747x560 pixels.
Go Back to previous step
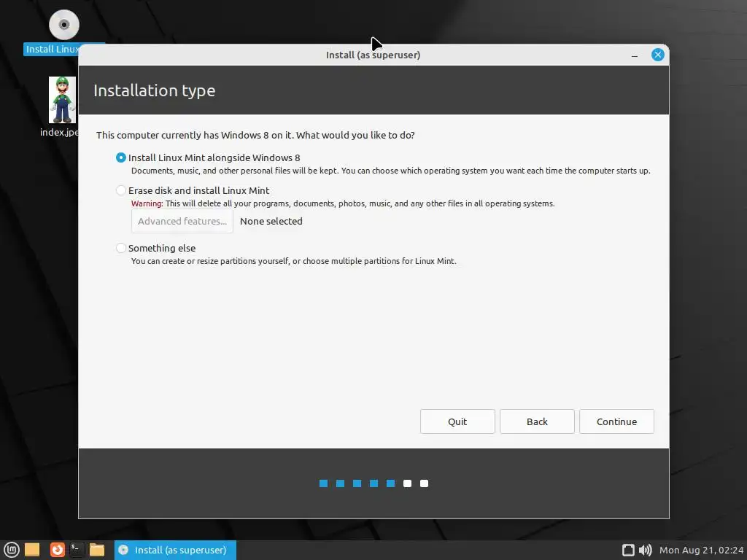click(x=537, y=421)
